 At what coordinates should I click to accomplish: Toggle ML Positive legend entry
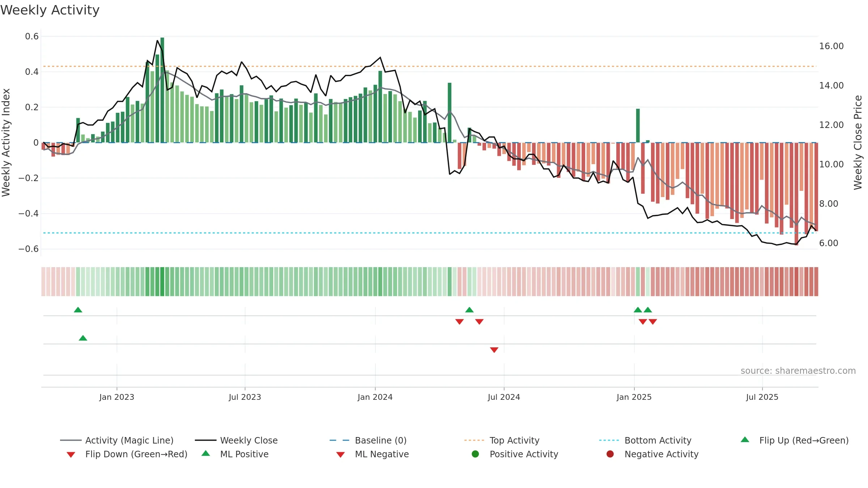tap(235, 454)
